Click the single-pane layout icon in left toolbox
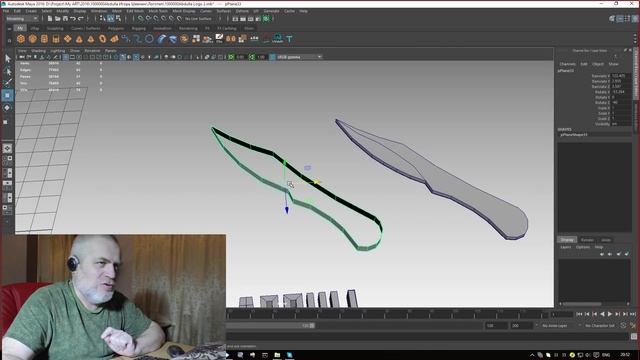The width and height of the screenshot is (640, 360). click(x=7, y=149)
